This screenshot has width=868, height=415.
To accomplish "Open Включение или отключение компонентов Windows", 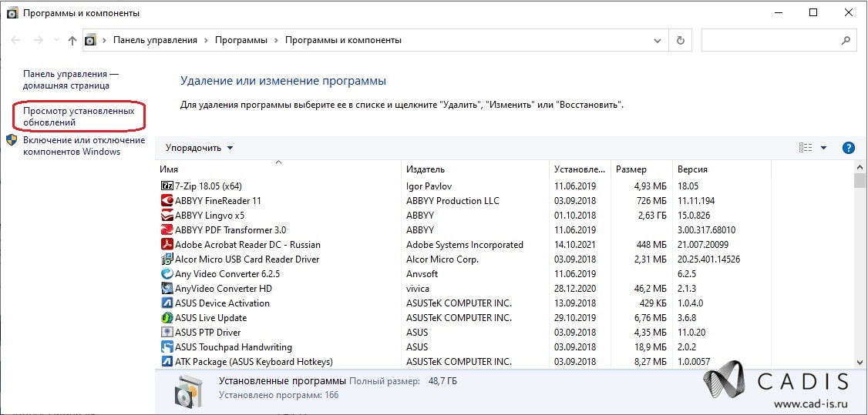I will [x=83, y=146].
